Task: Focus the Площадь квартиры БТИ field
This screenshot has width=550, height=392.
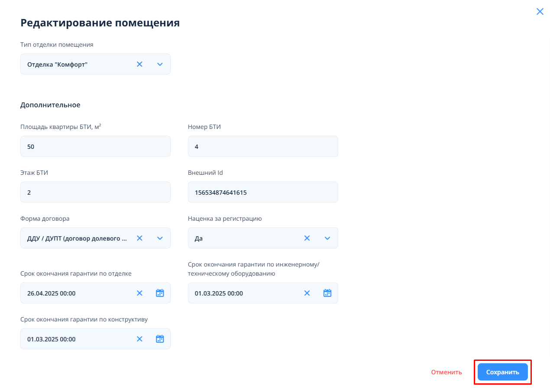Action: click(x=95, y=147)
